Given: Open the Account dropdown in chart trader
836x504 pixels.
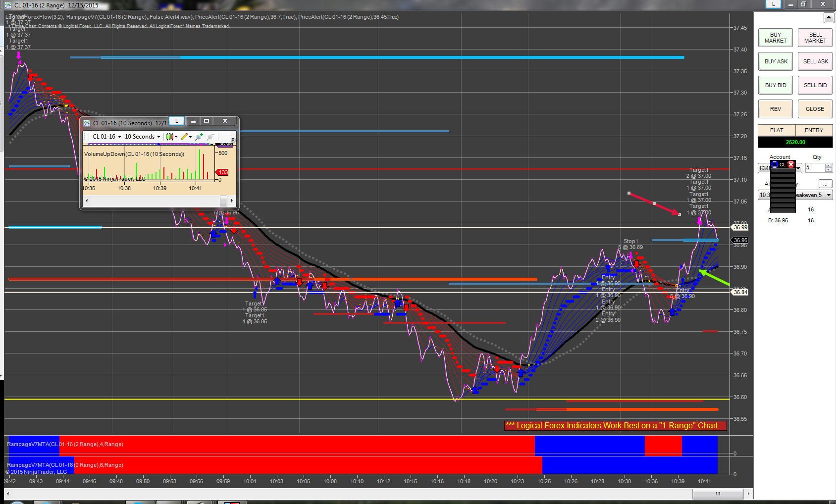Looking at the screenshot, I should (798, 168).
